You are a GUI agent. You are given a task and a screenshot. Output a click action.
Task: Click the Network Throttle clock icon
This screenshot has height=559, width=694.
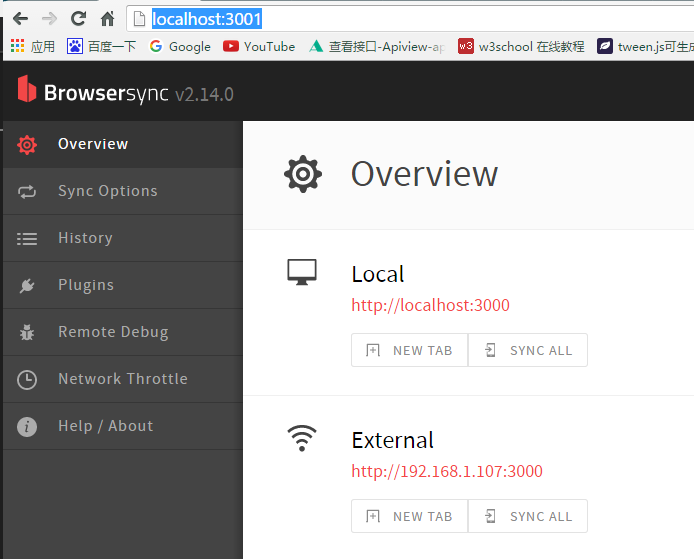(x=27, y=380)
